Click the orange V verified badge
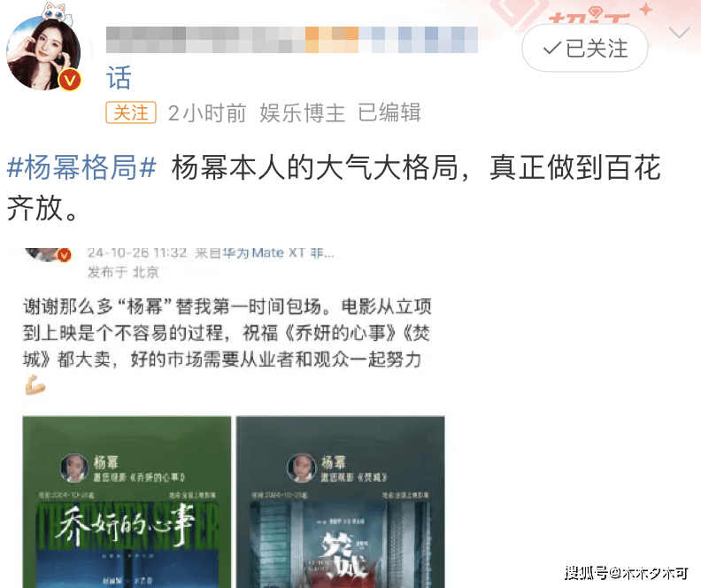This screenshot has height=588, width=701. point(70,81)
